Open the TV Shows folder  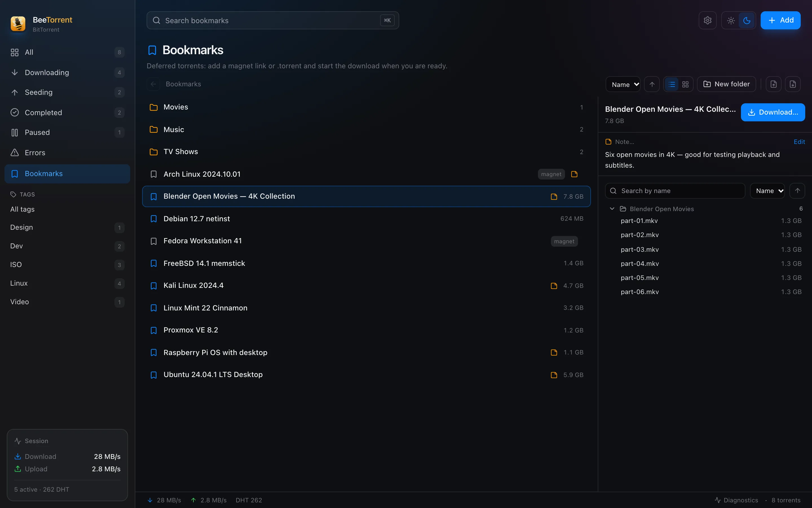coord(366,152)
